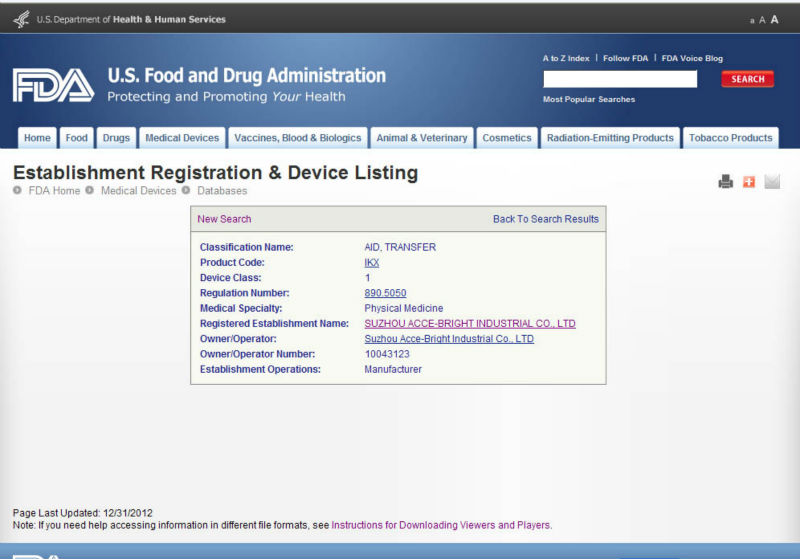Image resolution: width=800 pixels, height=559 pixels.
Task: Open the Food tab
Action: click(x=77, y=138)
